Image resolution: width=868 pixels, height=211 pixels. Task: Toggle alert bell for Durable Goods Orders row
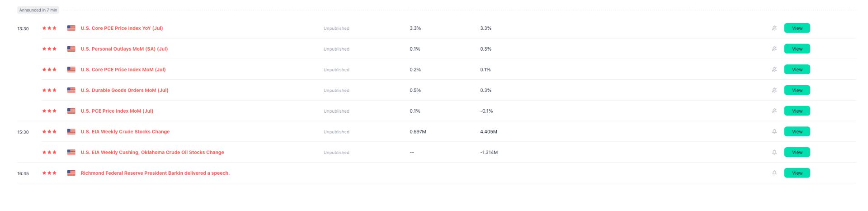pyautogui.click(x=774, y=90)
